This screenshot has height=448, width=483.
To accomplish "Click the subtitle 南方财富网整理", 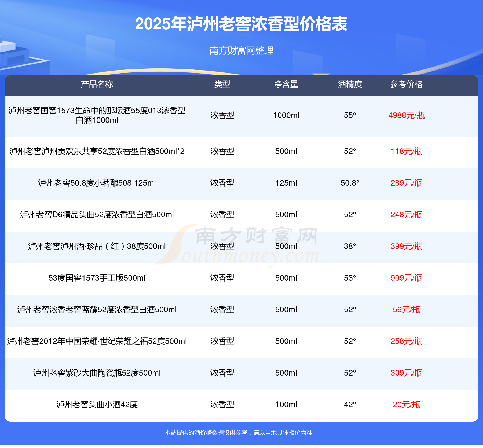I will coord(241,50).
